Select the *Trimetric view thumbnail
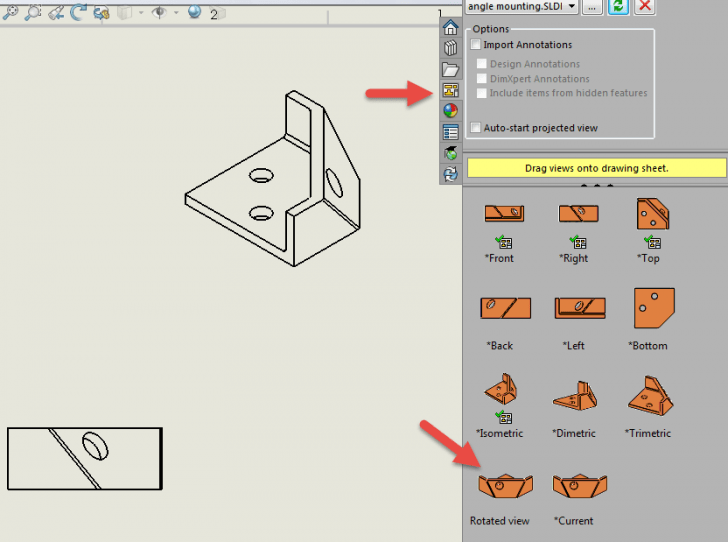The height and width of the screenshot is (542, 728). pos(650,395)
